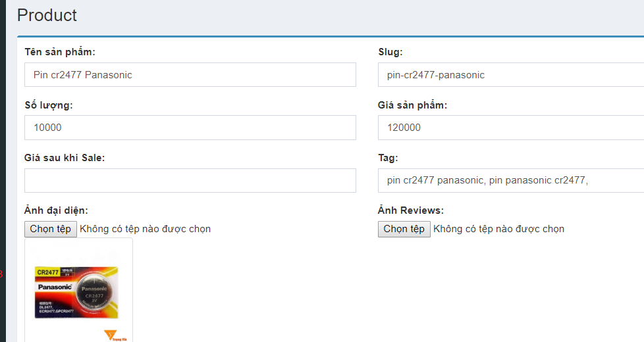Click no-file-chosen text under Ảnh Reviews
644x342 pixels.
pyautogui.click(x=498, y=229)
